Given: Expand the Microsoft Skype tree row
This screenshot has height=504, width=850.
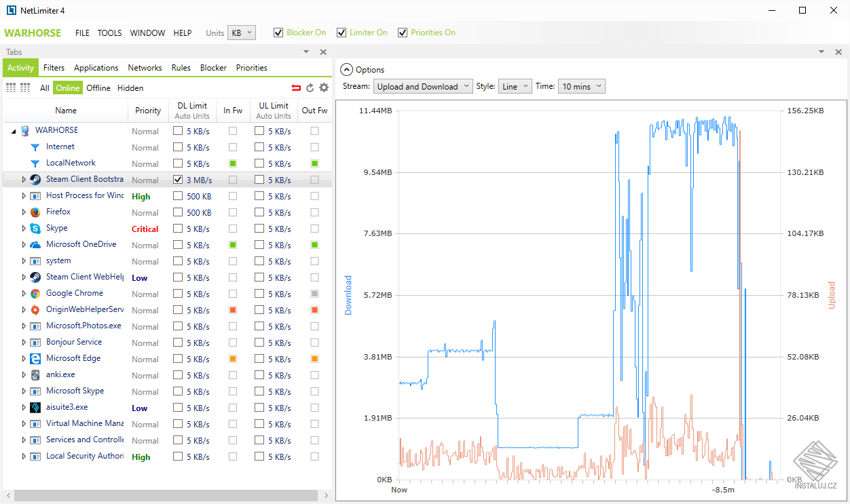Looking at the screenshot, I should [24, 391].
